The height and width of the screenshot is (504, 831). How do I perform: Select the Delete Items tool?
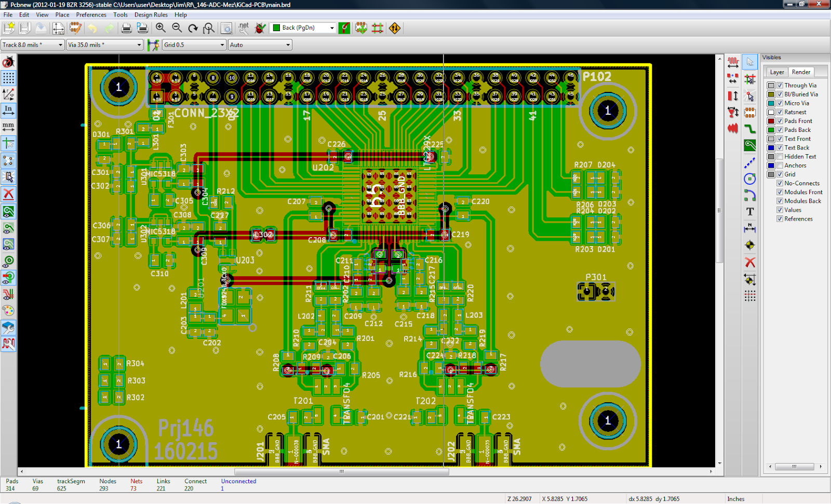(750, 262)
